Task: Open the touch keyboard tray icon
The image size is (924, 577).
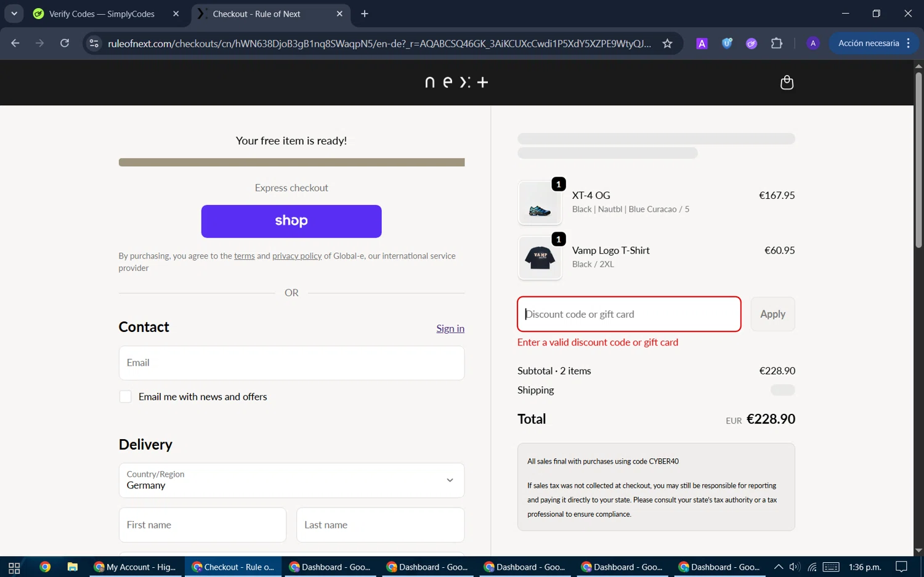Action: point(831,567)
